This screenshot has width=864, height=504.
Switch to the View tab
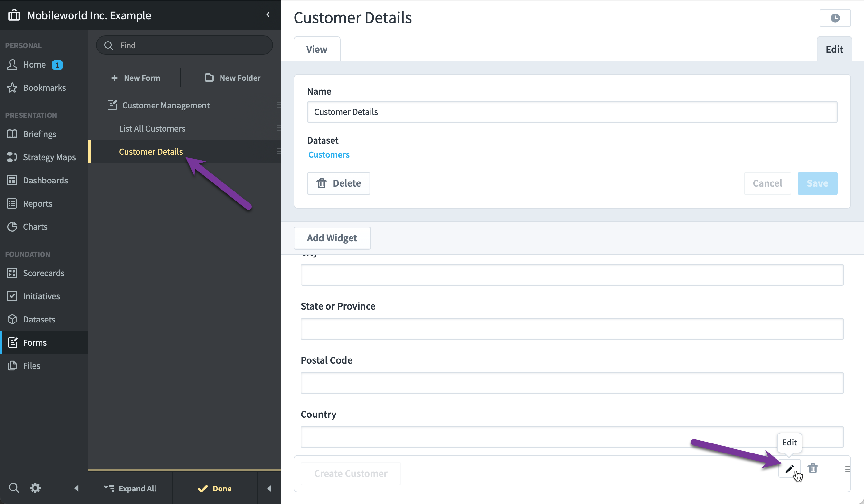click(317, 49)
